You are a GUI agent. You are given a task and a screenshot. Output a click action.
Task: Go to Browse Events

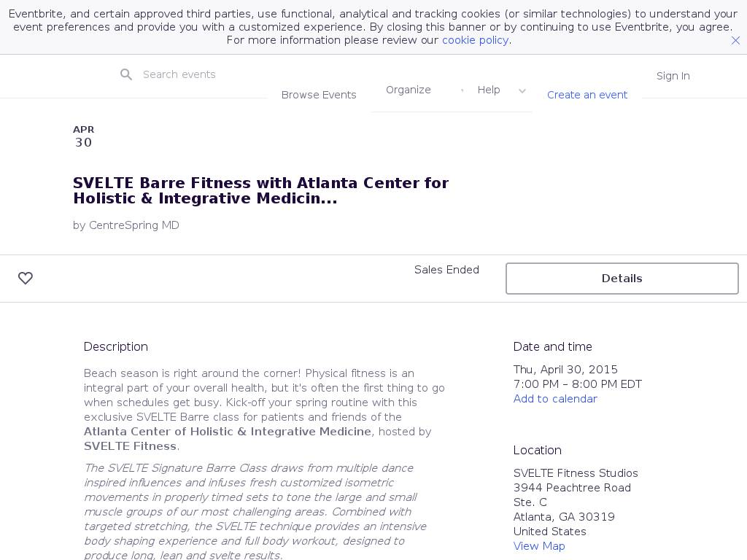coord(319,95)
